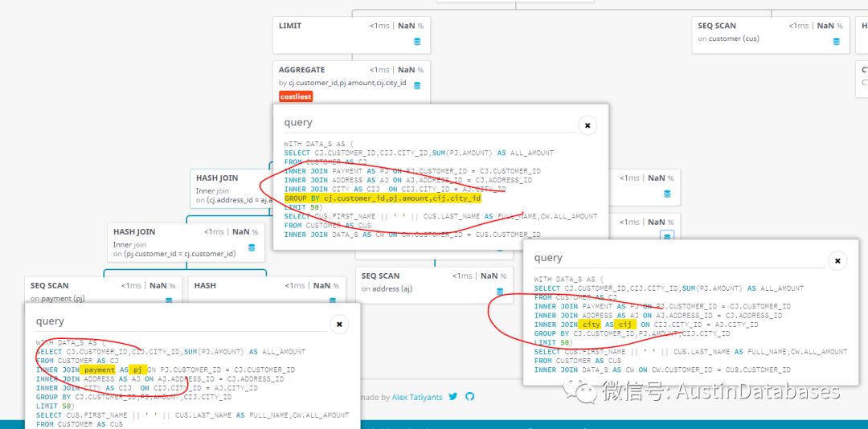Close the query popup highlighting city AS cij
The height and width of the screenshot is (429, 868).
click(837, 261)
